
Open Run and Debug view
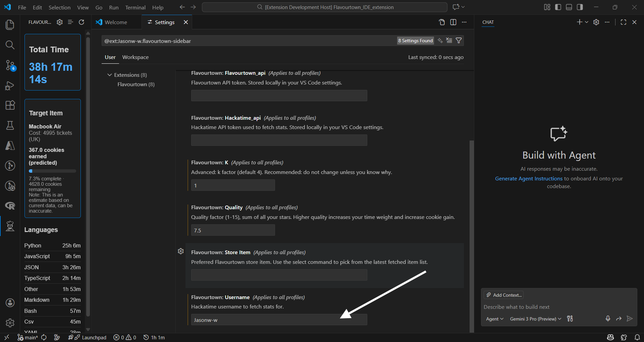pyautogui.click(x=10, y=85)
